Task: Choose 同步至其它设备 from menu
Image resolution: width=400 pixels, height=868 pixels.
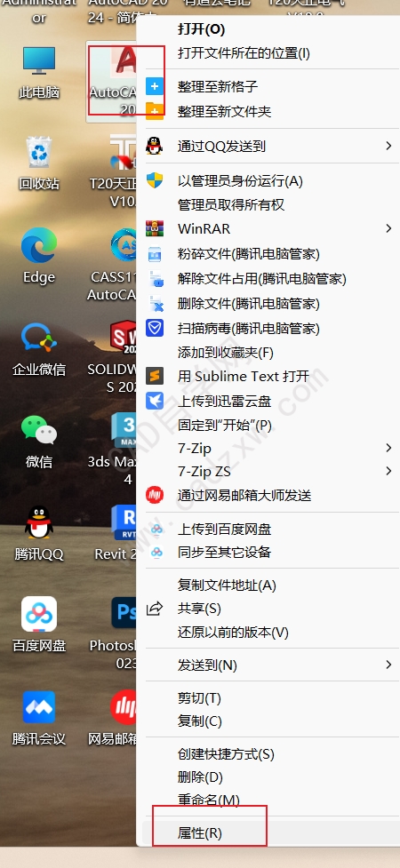Action: point(224,552)
